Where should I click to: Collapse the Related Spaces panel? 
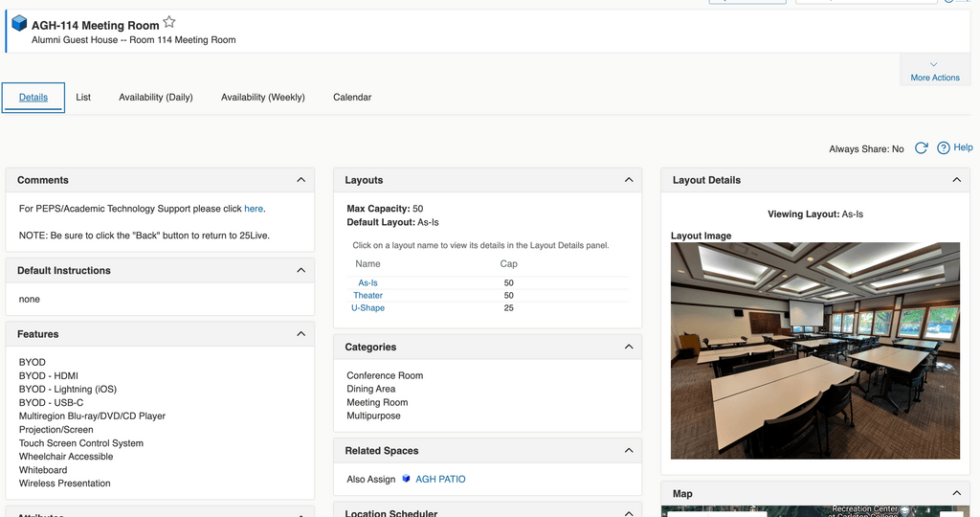pos(629,451)
